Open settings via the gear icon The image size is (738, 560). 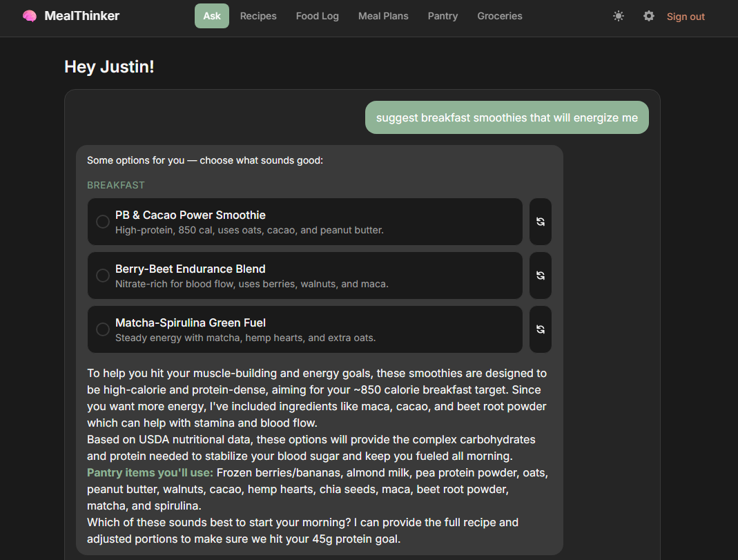(x=648, y=15)
